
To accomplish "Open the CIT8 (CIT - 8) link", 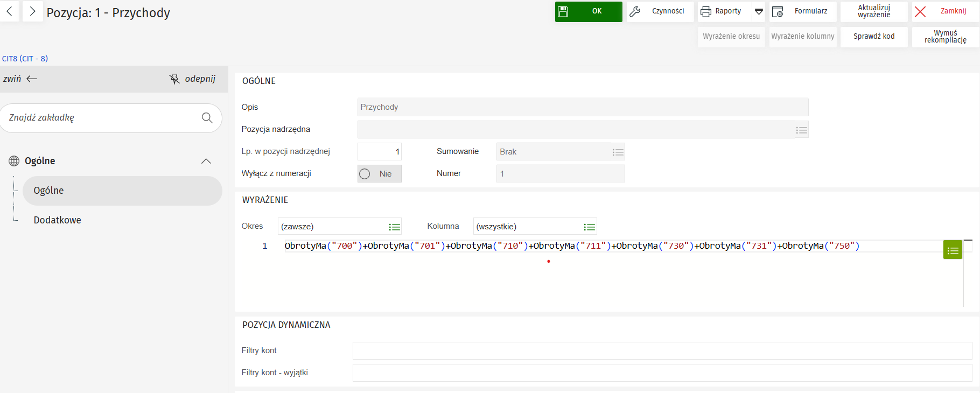I will [x=25, y=59].
